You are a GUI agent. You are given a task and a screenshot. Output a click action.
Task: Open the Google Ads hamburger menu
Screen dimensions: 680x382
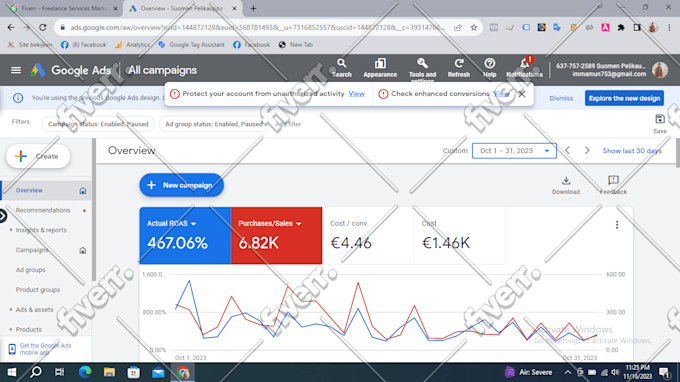click(16, 70)
